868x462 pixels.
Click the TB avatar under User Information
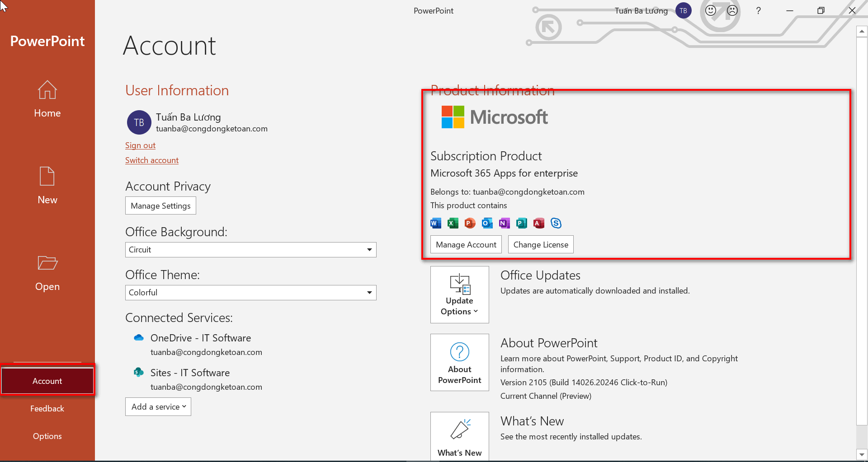point(139,122)
